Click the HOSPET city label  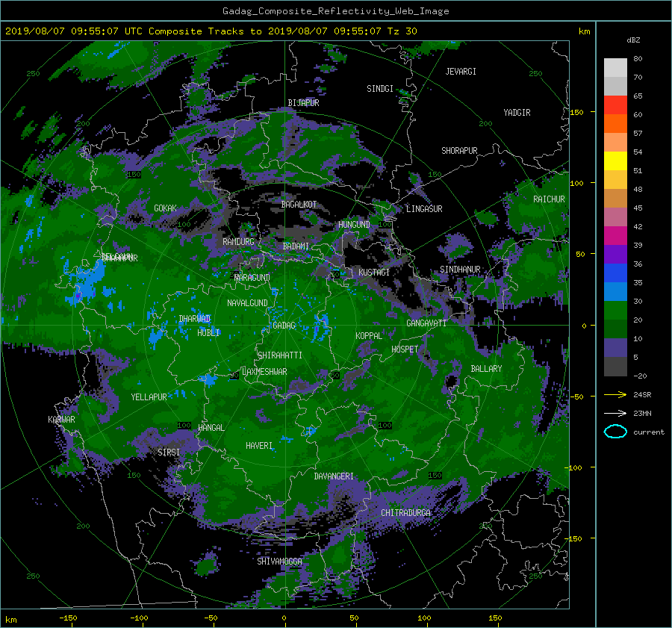tap(405, 349)
